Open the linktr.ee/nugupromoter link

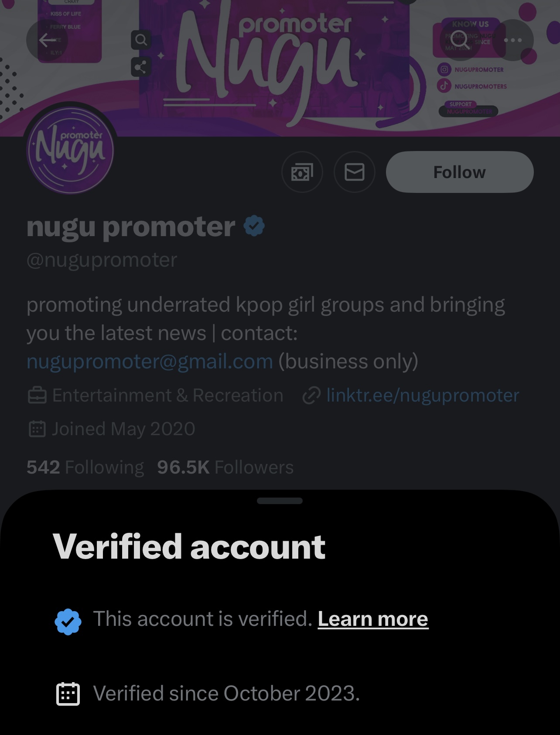[x=422, y=395]
